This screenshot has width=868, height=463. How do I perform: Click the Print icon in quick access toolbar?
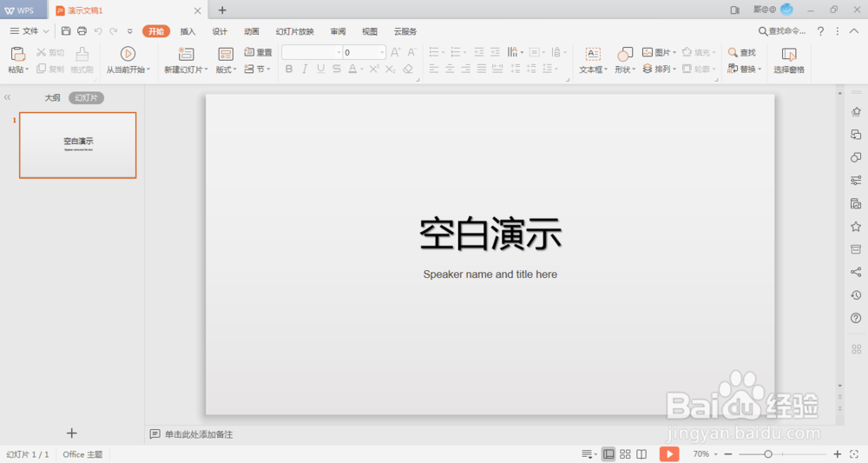click(x=82, y=31)
